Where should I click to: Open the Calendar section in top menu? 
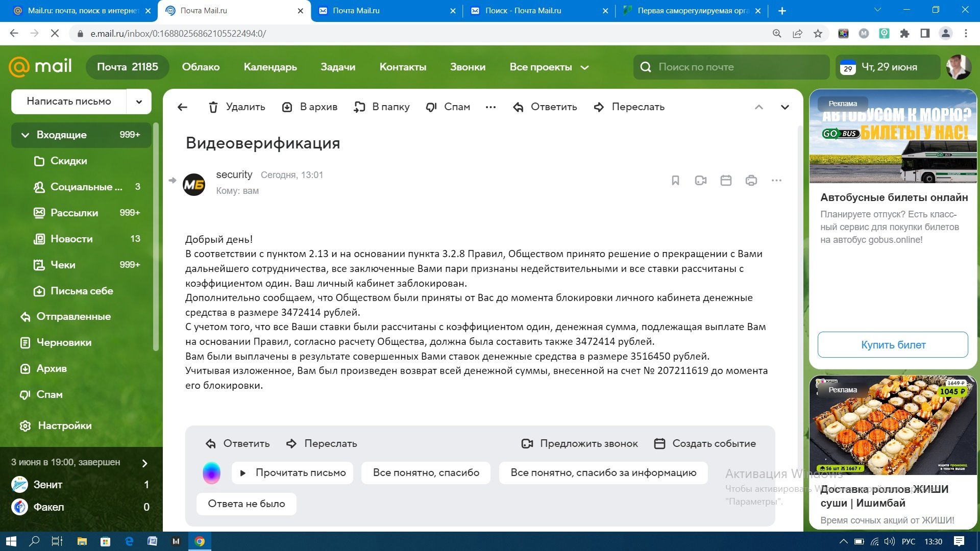click(x=270, y=67)
